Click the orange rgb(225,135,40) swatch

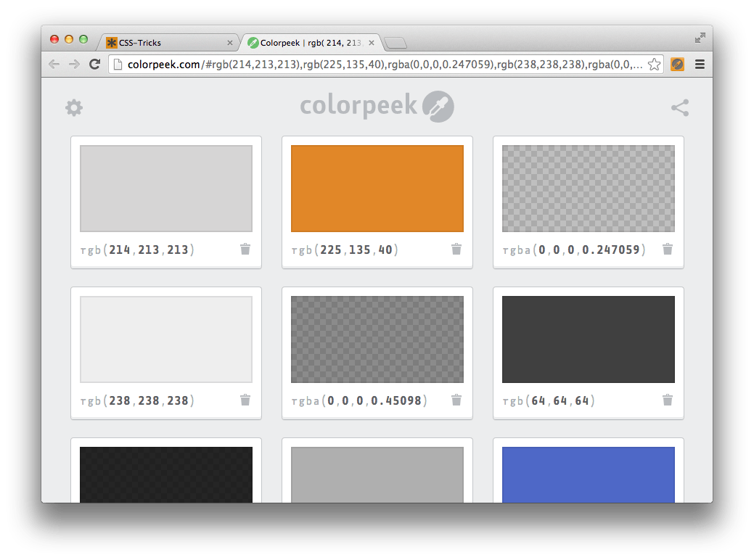(377, 189)
